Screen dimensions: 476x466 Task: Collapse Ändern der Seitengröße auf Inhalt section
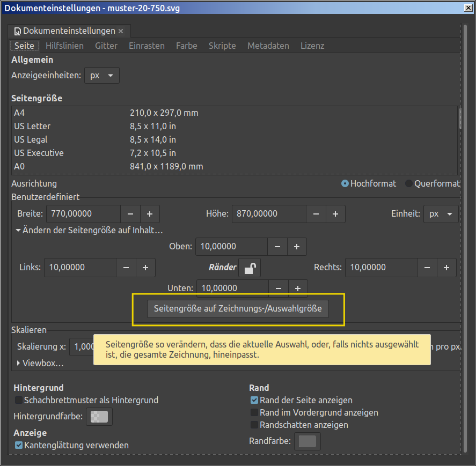[90, 230]
